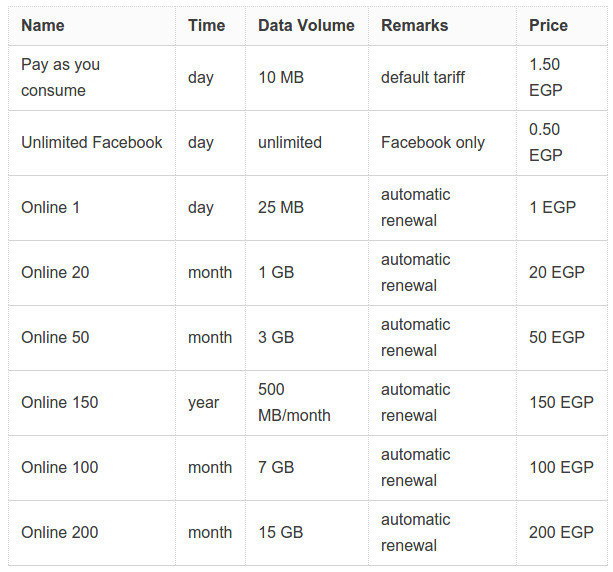Click the Remarks column header
Image resolution: width=613 pixels, height=572 pixels.
[x=414, y=25]
